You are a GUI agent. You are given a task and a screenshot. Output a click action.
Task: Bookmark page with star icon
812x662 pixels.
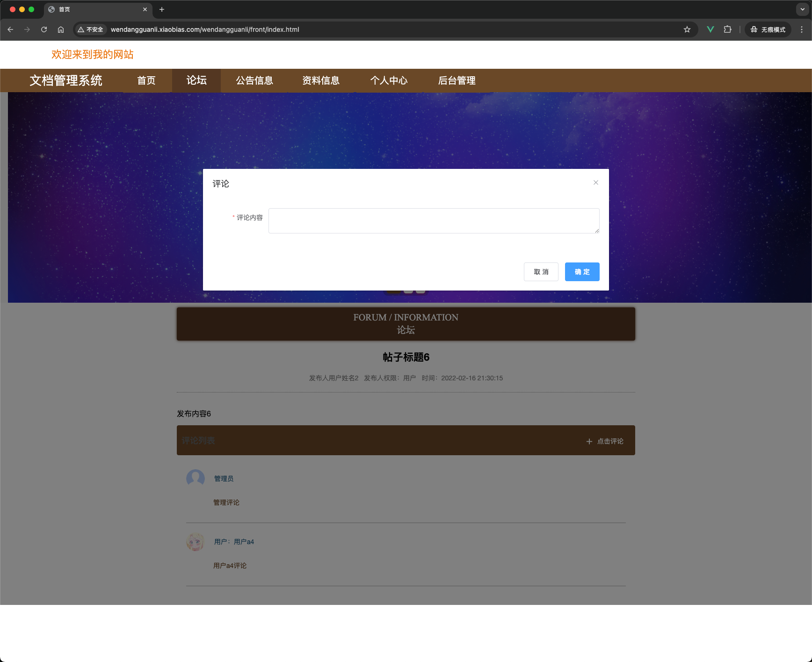click(687, 29)
